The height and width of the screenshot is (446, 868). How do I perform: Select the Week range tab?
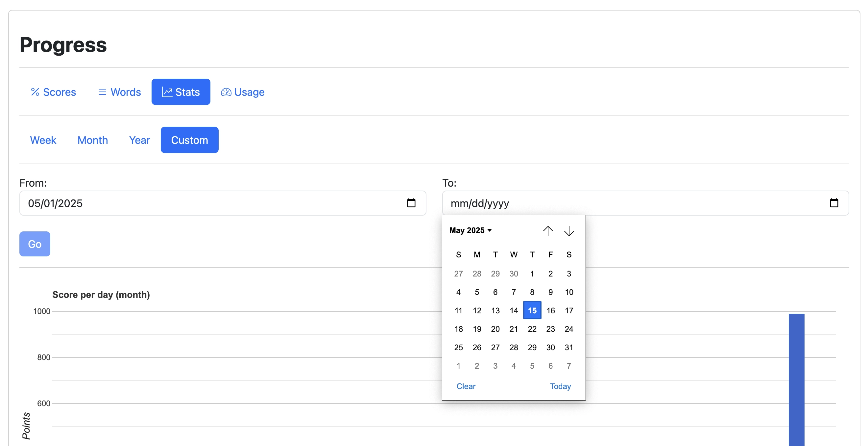click(43, 140)
